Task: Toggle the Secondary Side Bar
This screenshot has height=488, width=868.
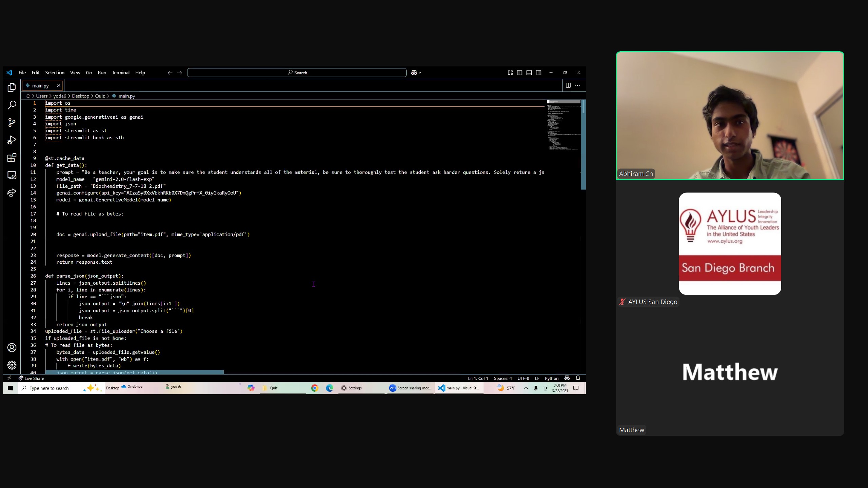Action: pyautogui.click(x=538, y=73)
